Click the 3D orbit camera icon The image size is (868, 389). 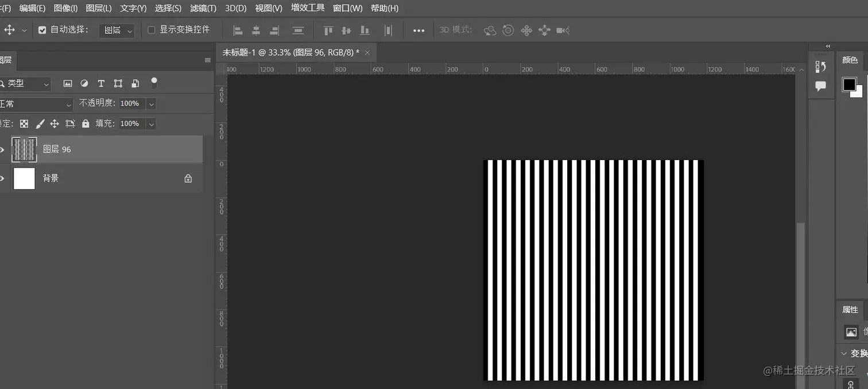490,30
